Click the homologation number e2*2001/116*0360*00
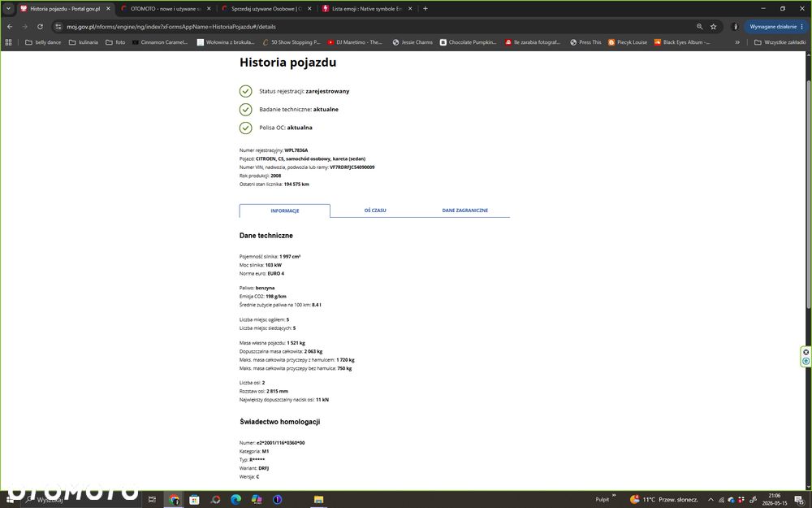Image resolution: width=812 pixels, height=508 pixels. [x=281, y=443]
